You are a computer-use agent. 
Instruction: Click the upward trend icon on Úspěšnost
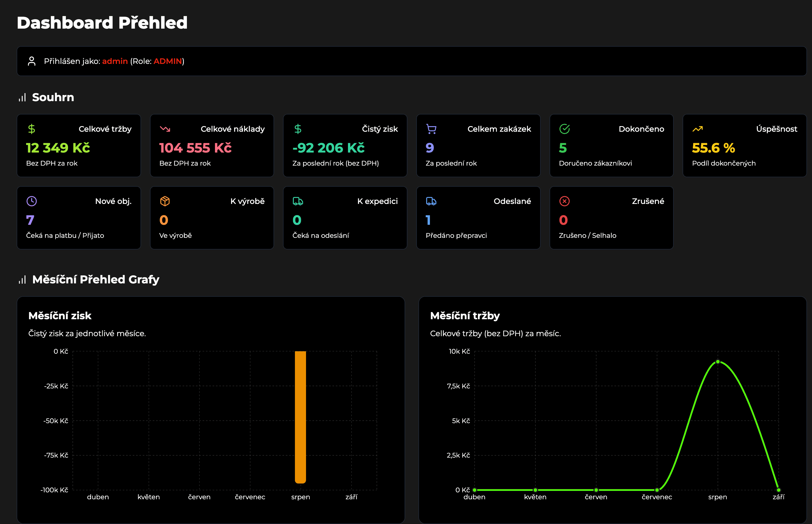click(697, 129)
